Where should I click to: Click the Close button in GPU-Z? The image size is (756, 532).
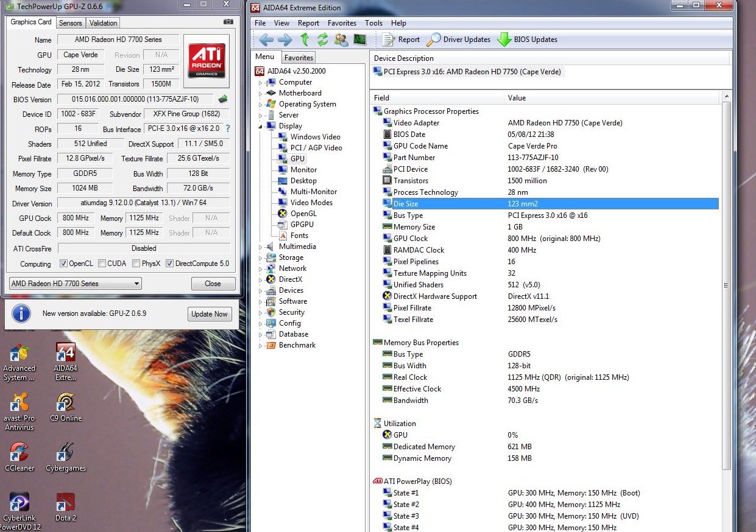click(213, 284)
